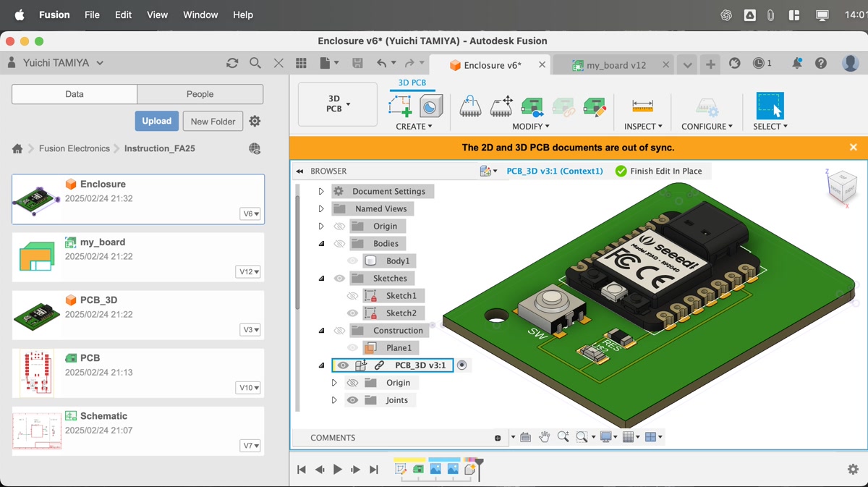This screenshot has width=868, height=487.
Task: Dismiss the out of sync warning banner
Action: (x=853, y=147)
